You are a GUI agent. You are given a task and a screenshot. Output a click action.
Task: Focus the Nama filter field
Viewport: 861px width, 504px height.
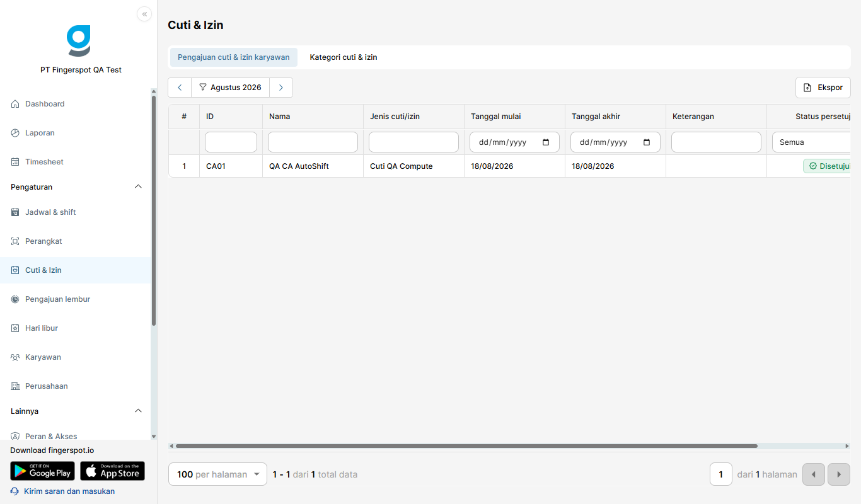point(313,142)
